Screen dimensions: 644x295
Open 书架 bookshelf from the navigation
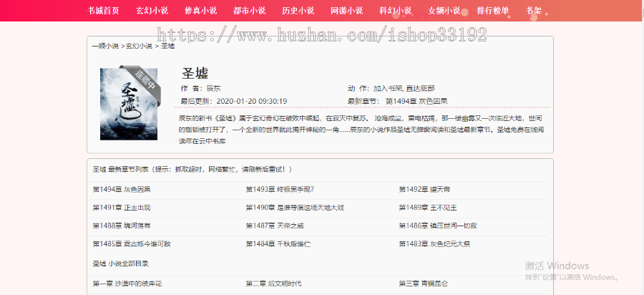pos(534,11)
